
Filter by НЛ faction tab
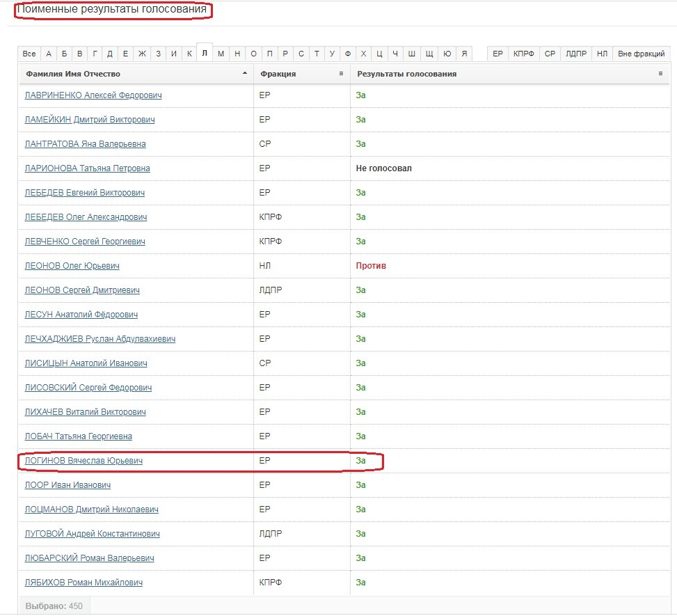click(602, 54)
